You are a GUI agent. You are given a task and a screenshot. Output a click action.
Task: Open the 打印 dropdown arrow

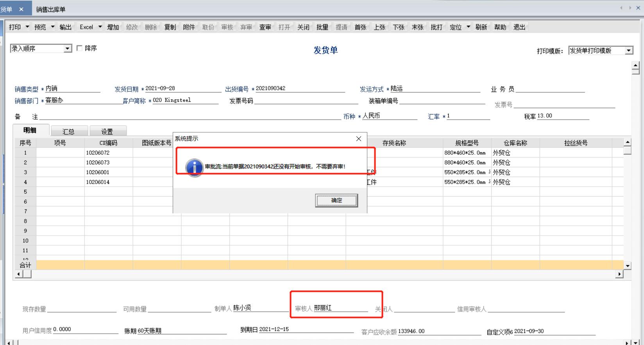(27, 27)
